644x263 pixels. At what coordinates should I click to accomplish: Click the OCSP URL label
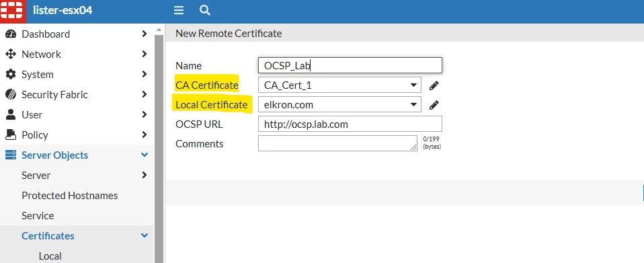pos(199,124)
